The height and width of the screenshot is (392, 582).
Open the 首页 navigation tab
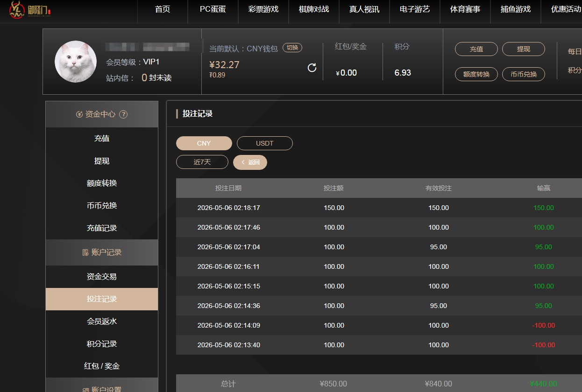[163, 9]
